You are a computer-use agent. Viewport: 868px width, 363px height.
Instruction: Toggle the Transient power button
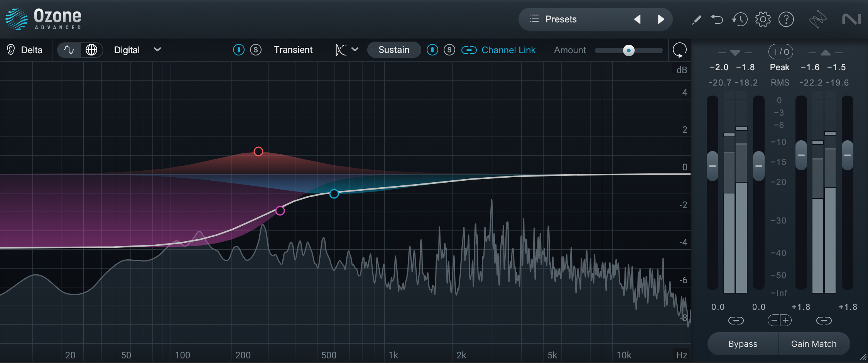click(x=239, y=50)
